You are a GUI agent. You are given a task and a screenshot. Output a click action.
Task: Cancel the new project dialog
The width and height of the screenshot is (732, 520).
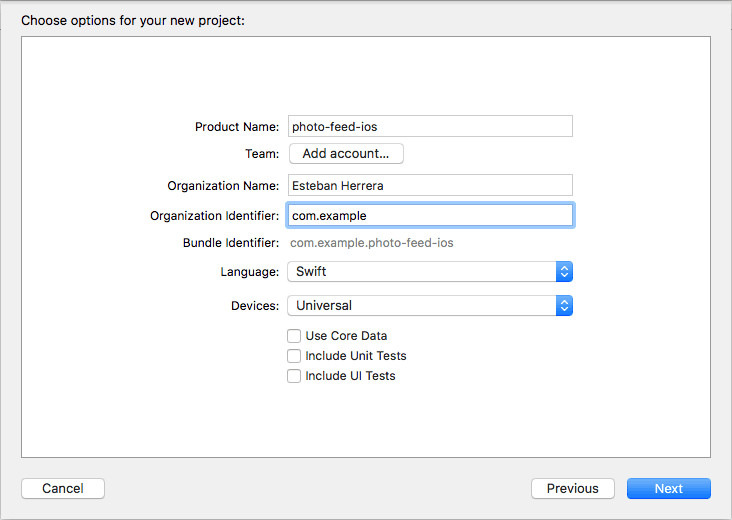(x=63, y=488)
